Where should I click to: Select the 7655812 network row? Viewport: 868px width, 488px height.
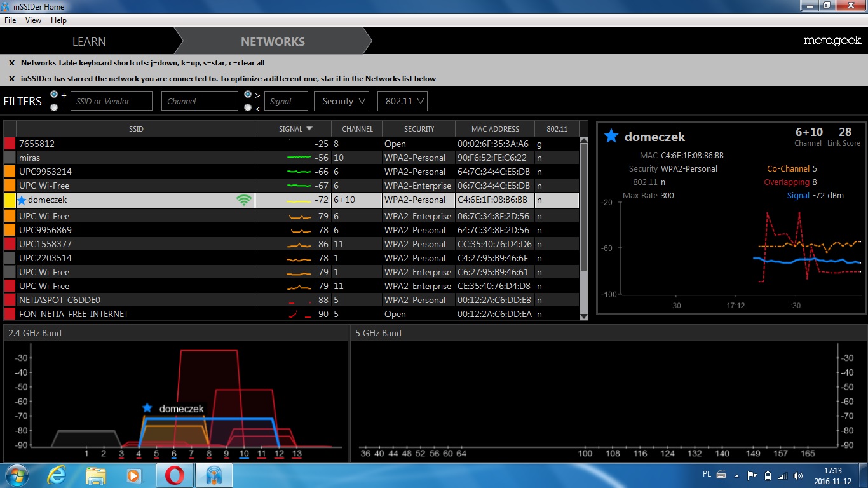(292, 144)
